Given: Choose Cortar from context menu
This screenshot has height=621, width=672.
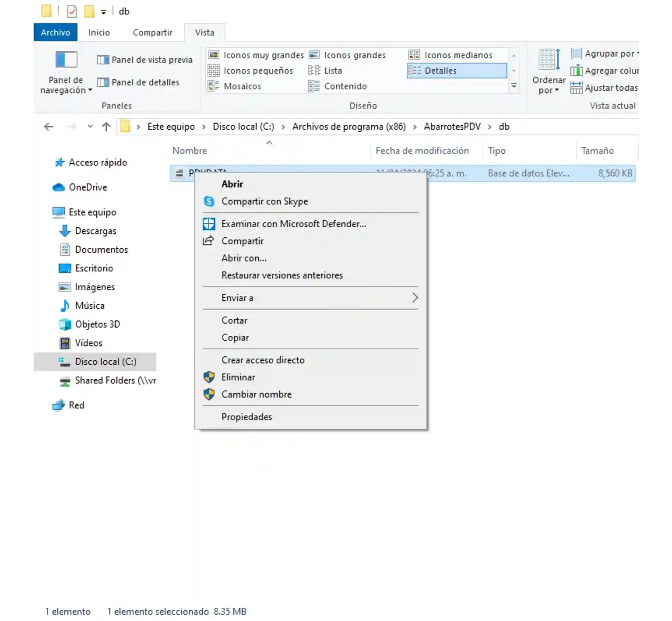Looking at the screenshot, I should pos(310,321).
